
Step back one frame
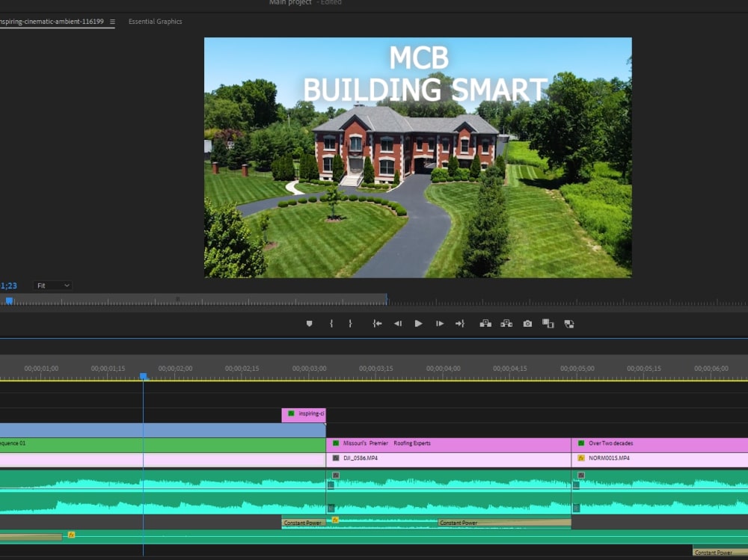tap(397, 324)
